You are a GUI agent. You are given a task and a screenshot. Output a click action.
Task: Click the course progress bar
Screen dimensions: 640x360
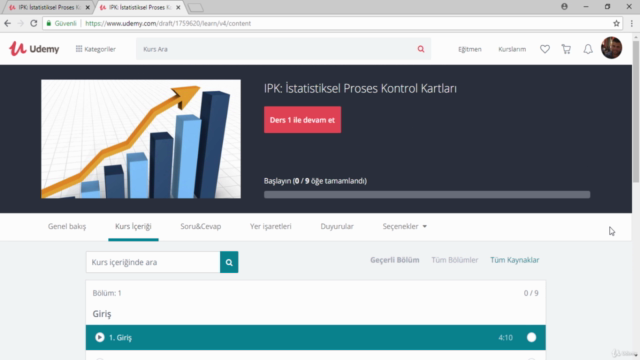[x=427, y=195]
